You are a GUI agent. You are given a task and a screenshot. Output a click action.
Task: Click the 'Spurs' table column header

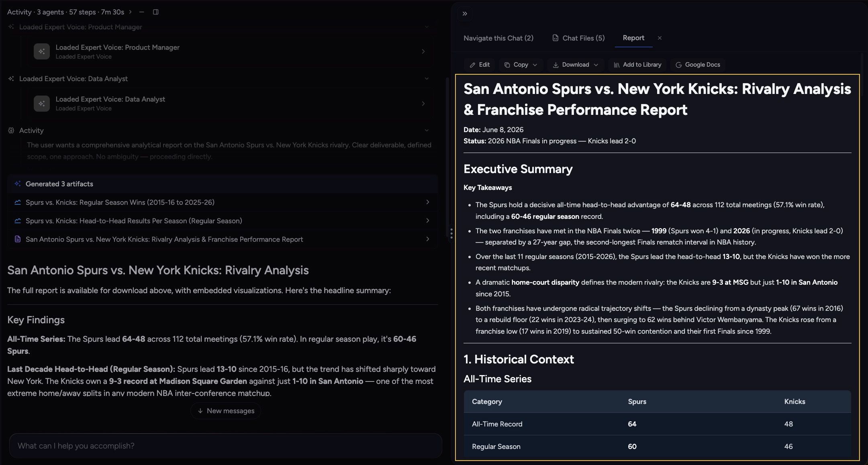click(x=637, y=402)
